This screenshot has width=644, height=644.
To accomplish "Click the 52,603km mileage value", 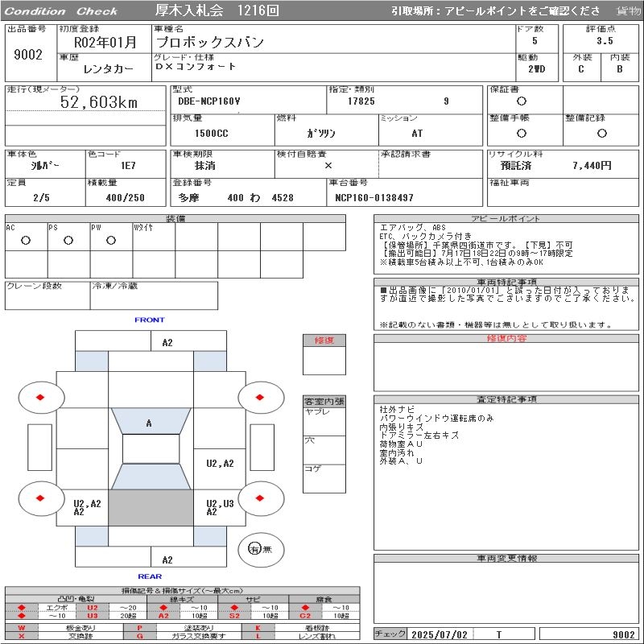I will click(99, 102).
